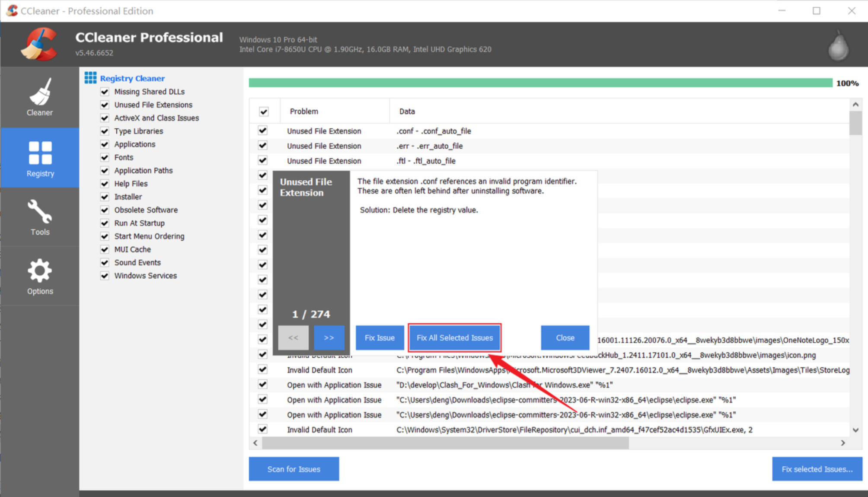
Task: Click the Scan for Issues button
Action: pyautogui.click(x=294, y=469)
